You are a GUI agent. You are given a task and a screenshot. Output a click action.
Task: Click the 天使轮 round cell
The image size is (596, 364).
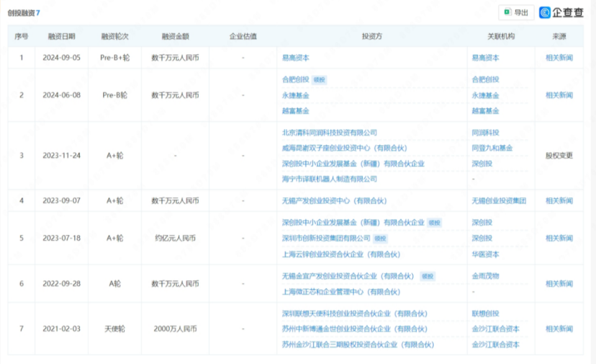[x=115, y=329]
